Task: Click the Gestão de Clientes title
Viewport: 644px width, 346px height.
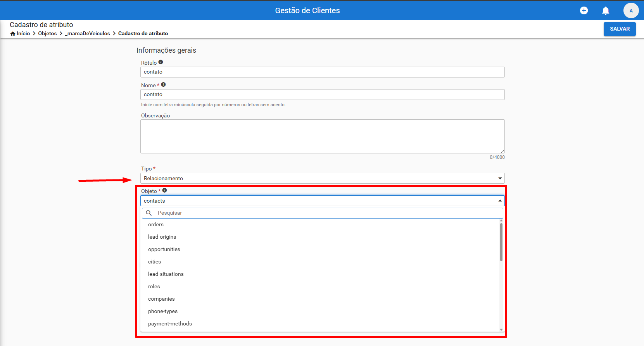Action: point(307,10)
